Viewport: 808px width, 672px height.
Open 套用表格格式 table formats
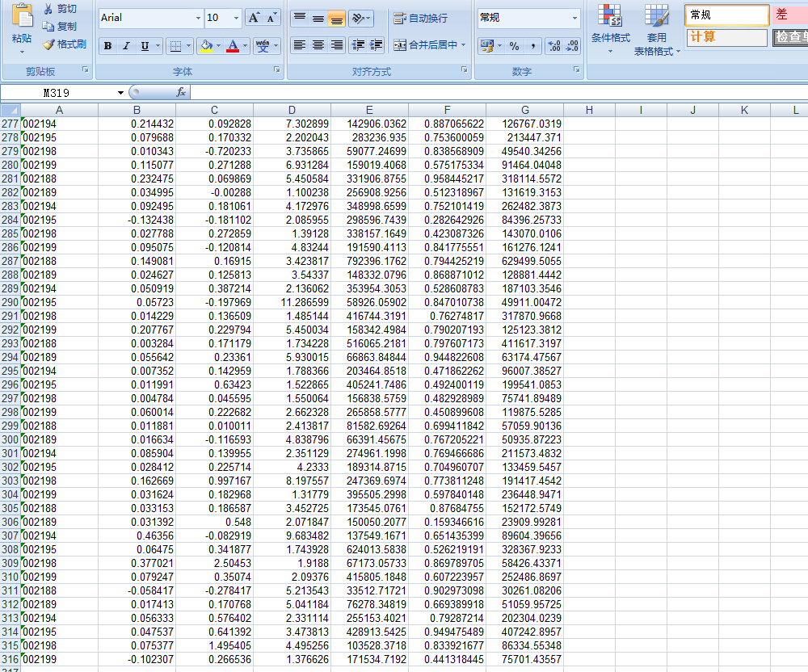(657, 29)
